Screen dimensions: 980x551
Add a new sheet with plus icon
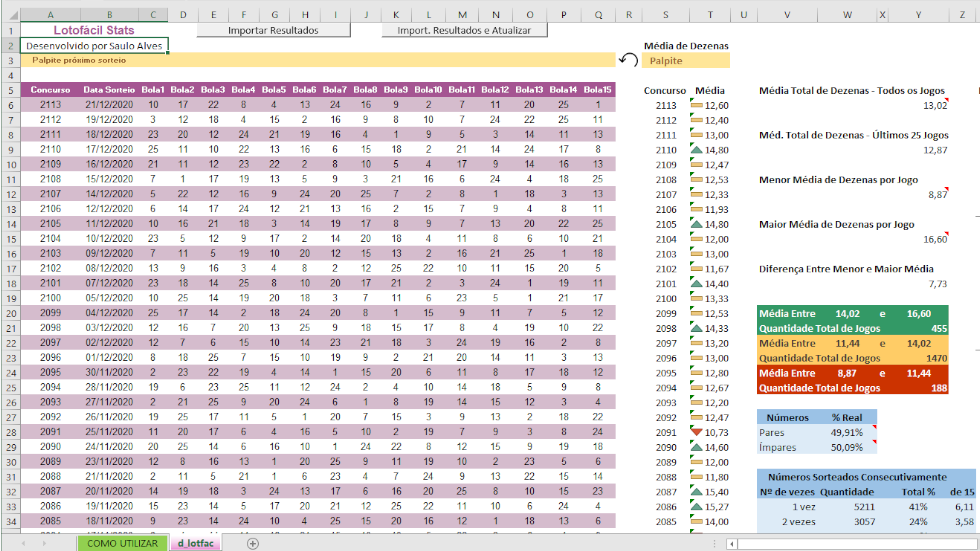tap(253, 543)
